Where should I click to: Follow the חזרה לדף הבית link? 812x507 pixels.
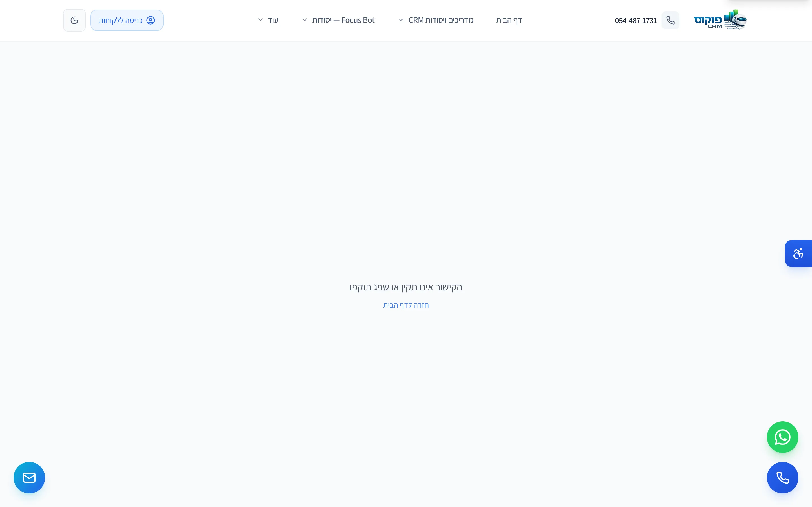pos(406,305)
